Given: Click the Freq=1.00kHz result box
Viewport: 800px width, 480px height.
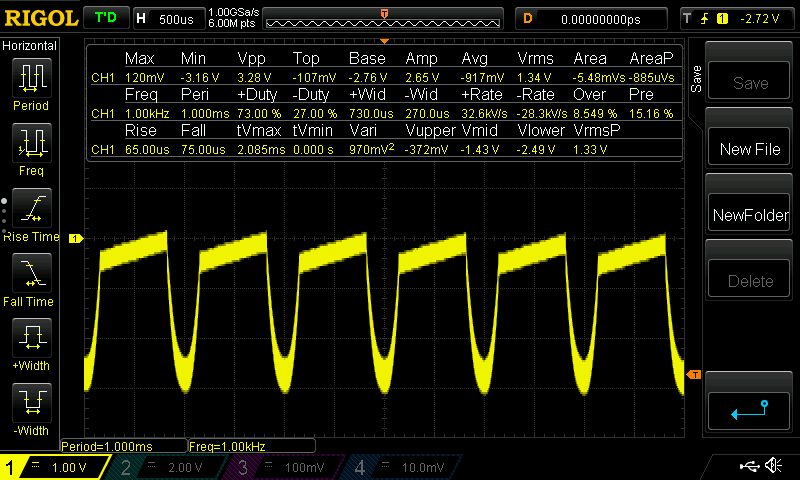Looking at the screenshot, I should click(x=252, y=446).
